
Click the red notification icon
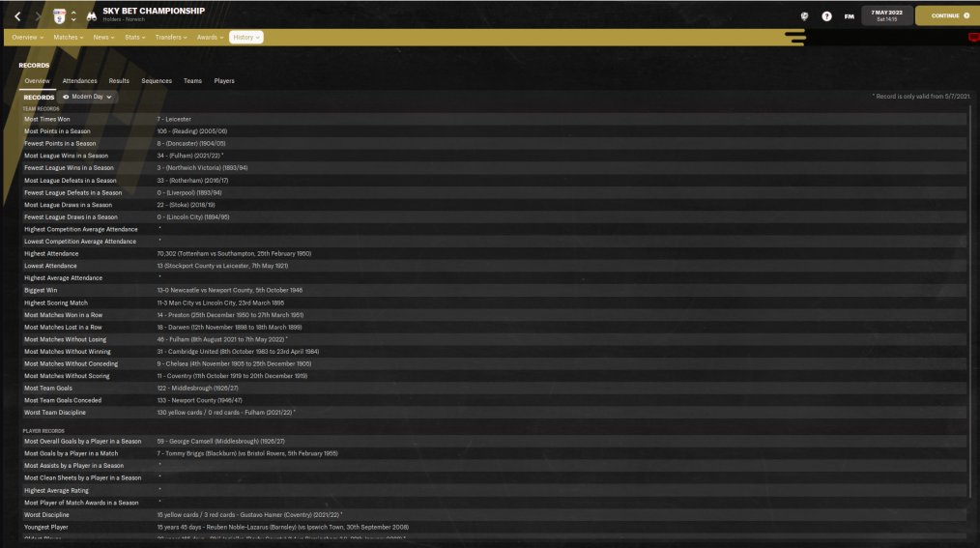pos(974,38)
